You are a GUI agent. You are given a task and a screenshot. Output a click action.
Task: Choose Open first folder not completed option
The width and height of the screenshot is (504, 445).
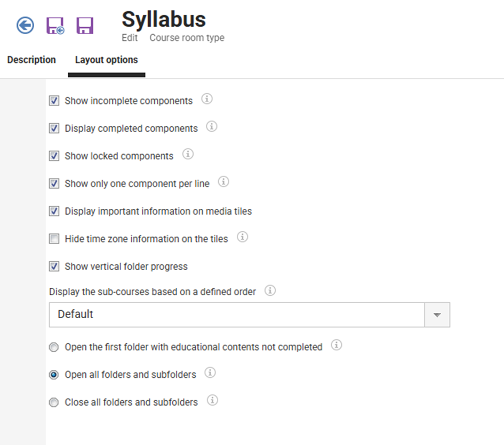[54, 347]
